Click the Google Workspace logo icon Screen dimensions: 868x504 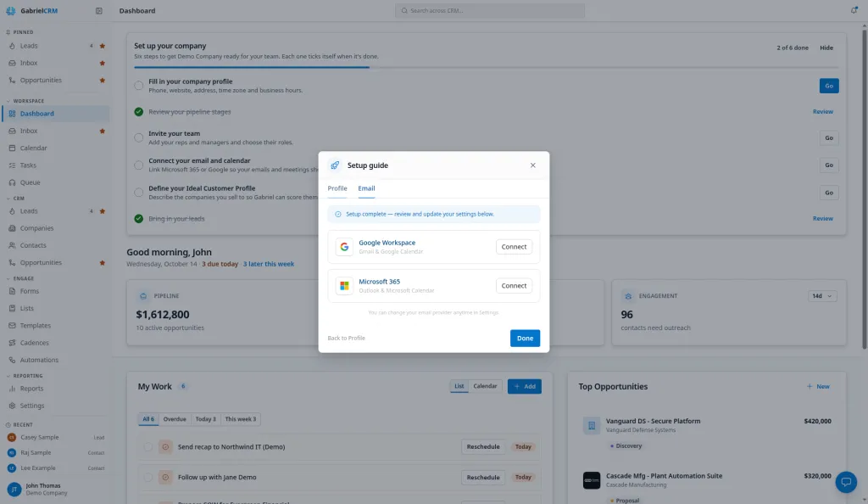click(x=344, y=246)
